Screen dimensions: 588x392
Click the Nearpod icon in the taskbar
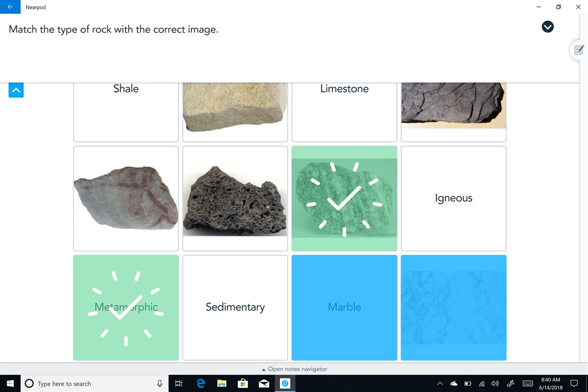pos(285,384)
